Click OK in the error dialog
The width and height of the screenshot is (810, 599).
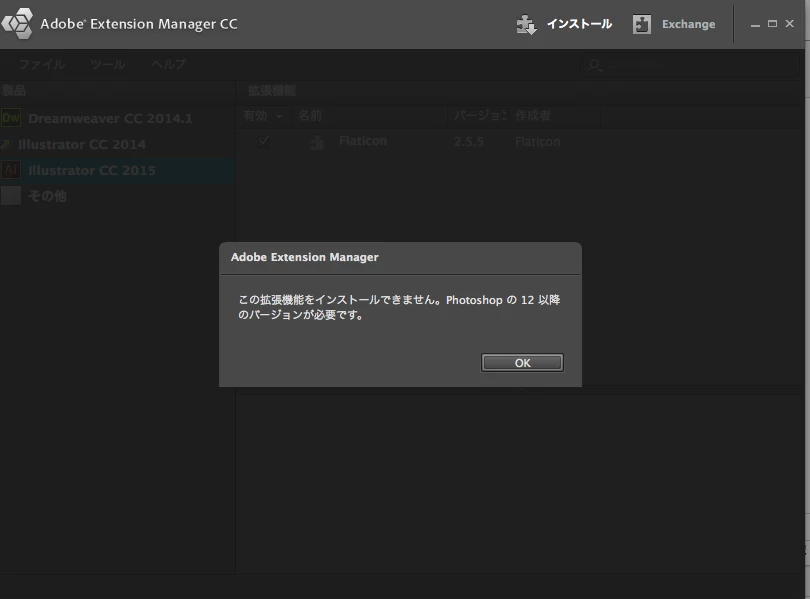pos(522,362)
